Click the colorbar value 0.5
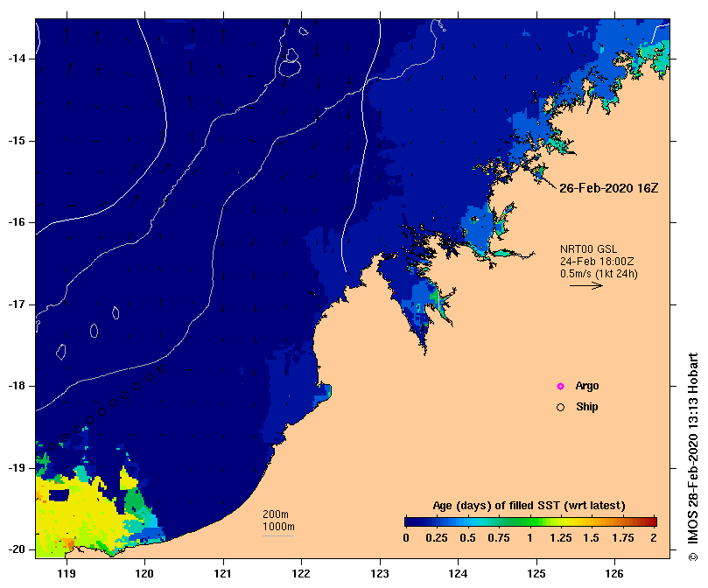 (467, 538)
